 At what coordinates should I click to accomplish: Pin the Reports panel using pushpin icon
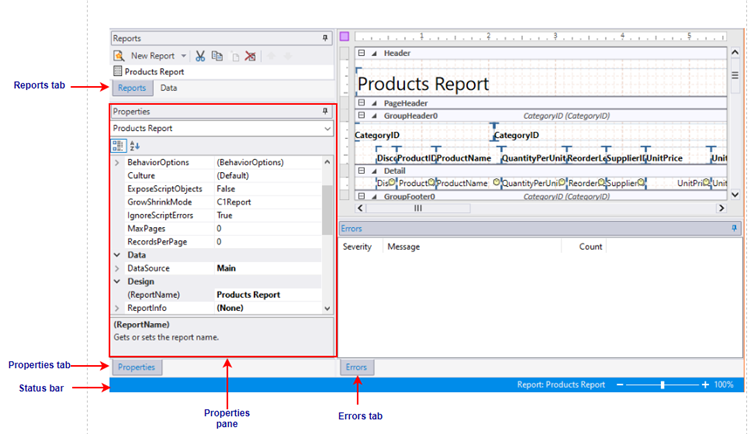point(324,38)
